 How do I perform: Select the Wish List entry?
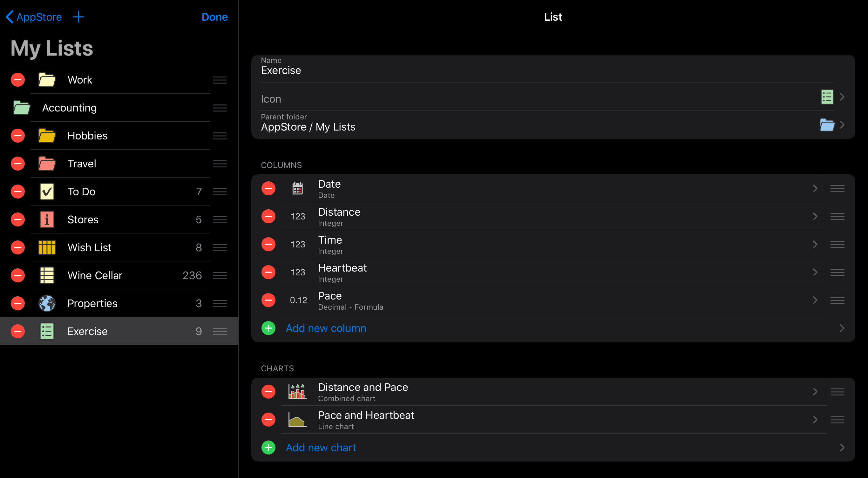pos(89,248)
